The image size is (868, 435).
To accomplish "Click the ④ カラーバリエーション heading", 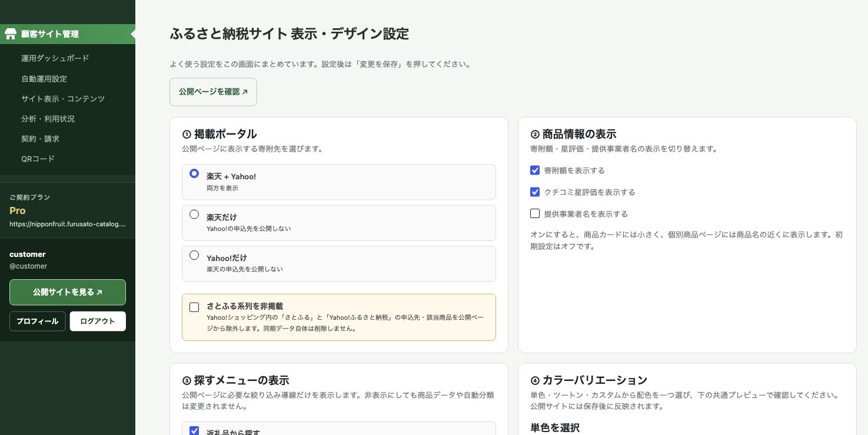I will click(589, 380).
